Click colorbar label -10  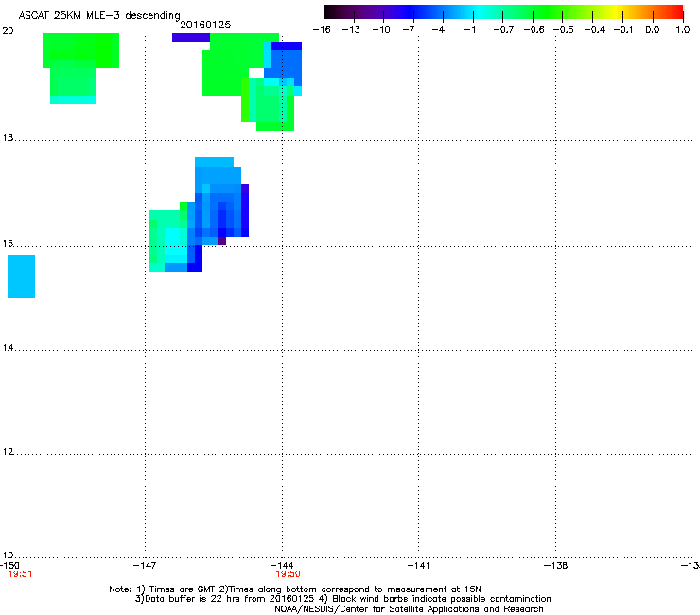coord(381,30)
